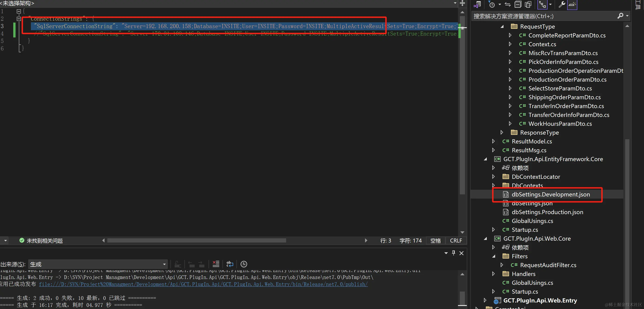Open the output source dropdown showing 生成

[x=98, y=264]
